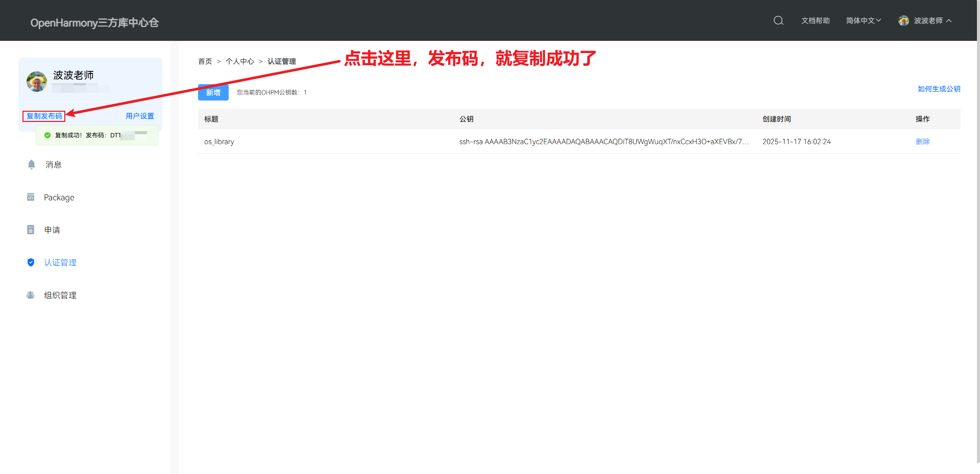
Task: Select 认证管理 in the sidebar
Action: pyautogui.click(x=60, y=263)
